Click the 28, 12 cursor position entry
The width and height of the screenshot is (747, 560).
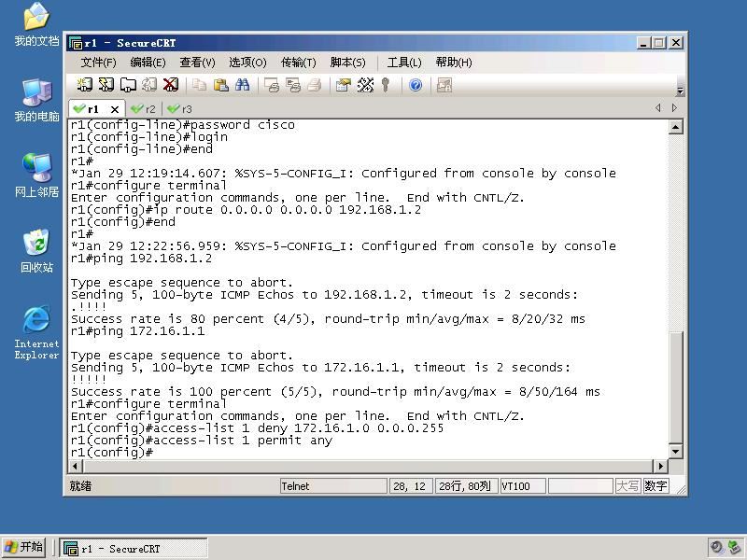coord(410,486)
